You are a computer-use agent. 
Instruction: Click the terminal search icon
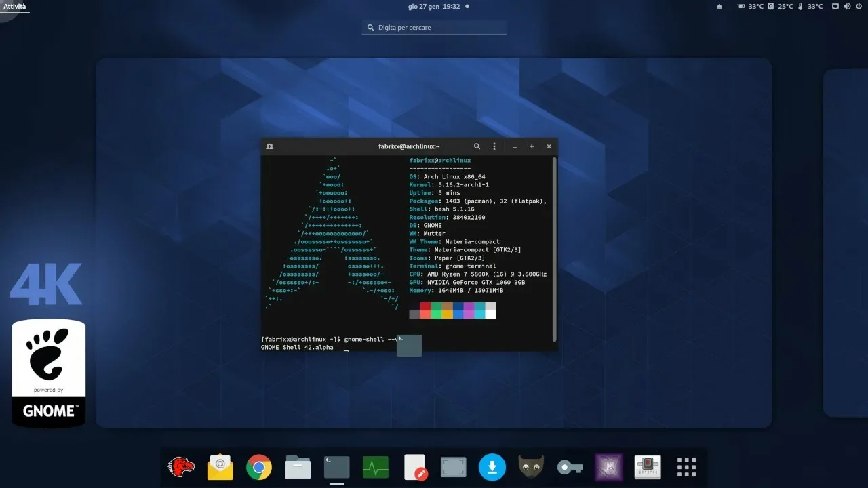(x=477, y=146)
